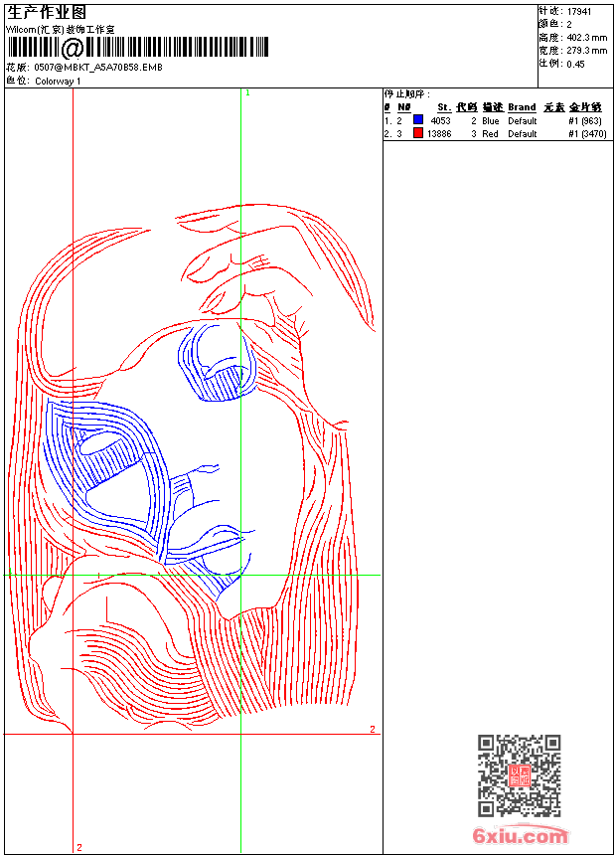Viewport: 616px width, 855px height.
Task: Select Default brand in the Red row
Action: coord(522,133)
